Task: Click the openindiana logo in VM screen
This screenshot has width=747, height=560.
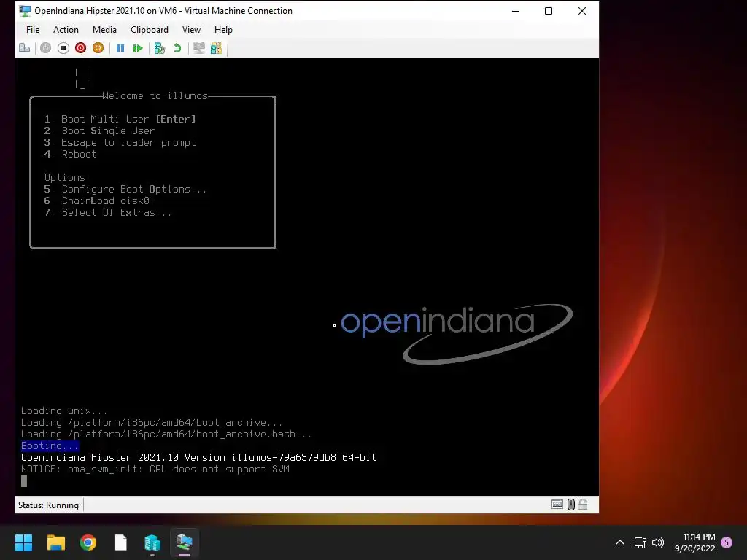Action: tap(457, 333)
